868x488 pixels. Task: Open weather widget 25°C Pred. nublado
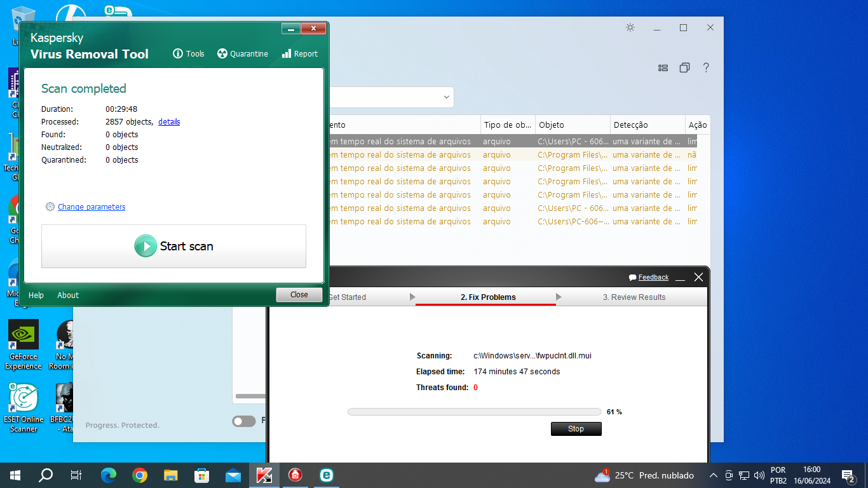coord(644,475)
